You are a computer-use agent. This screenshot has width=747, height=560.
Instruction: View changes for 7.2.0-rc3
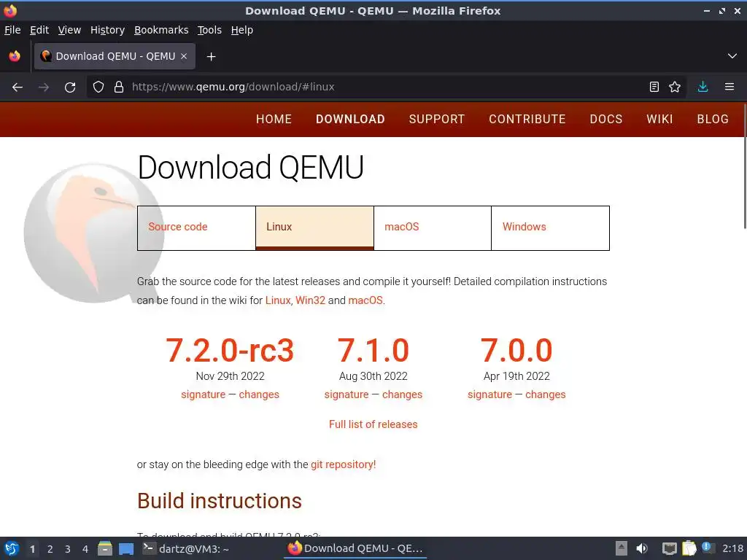coord(259,394)
